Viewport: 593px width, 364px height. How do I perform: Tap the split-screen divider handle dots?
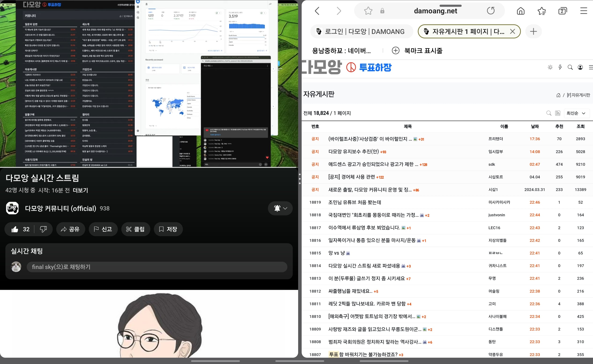[x=300, y=179]
